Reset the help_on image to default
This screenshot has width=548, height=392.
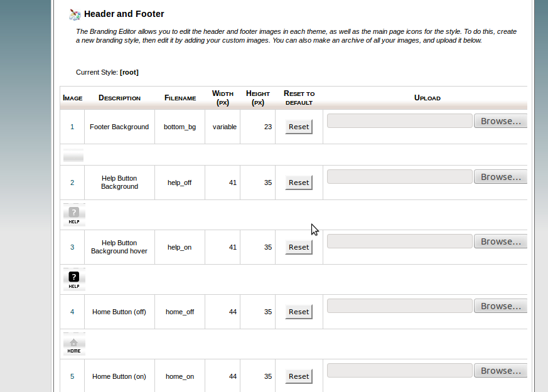pyautogui.click(x=299, y=247)
